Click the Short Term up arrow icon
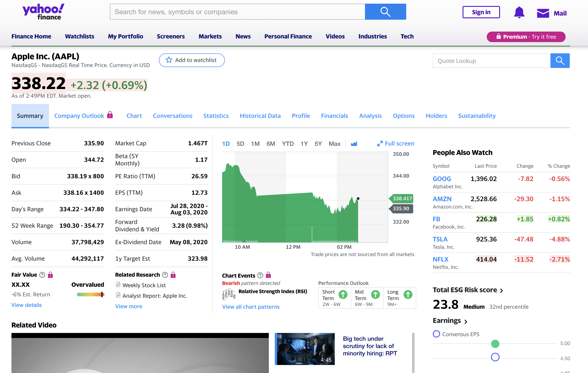 [343, 295]
